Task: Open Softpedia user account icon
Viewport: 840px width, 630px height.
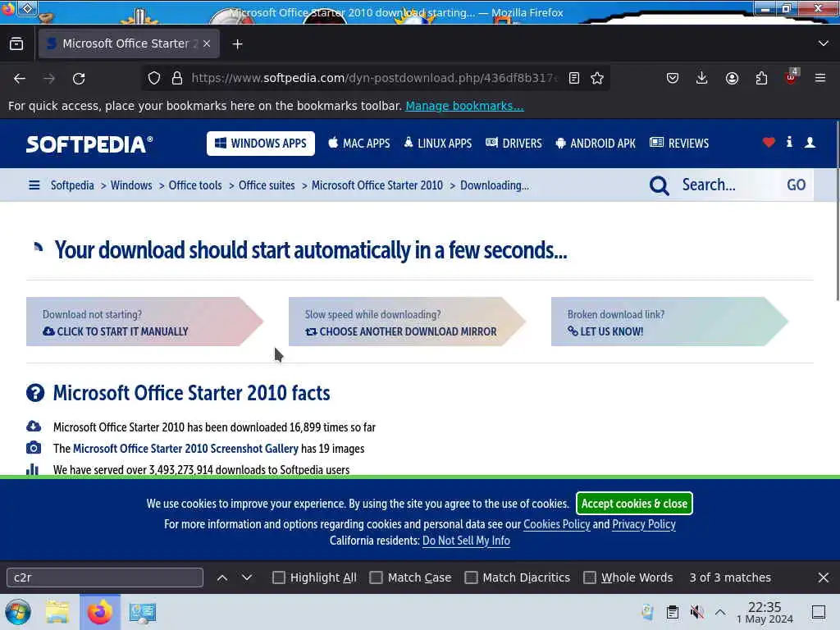Action: pyautogui.click(x=810, y=142)
